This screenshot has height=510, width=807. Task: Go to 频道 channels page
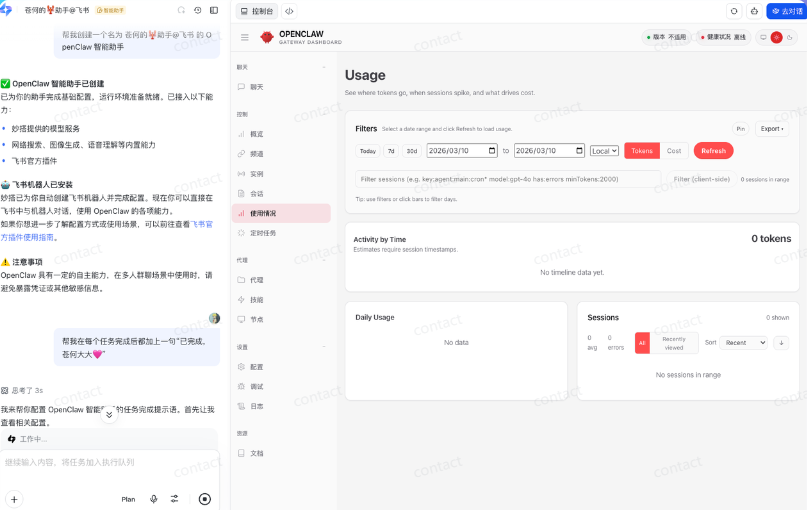point(281,154)
